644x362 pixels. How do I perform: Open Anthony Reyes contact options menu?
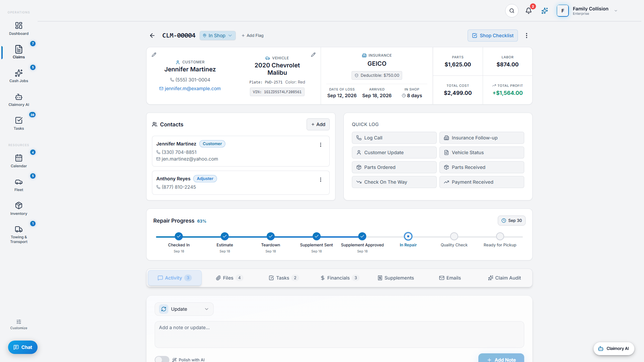point(321,180)
